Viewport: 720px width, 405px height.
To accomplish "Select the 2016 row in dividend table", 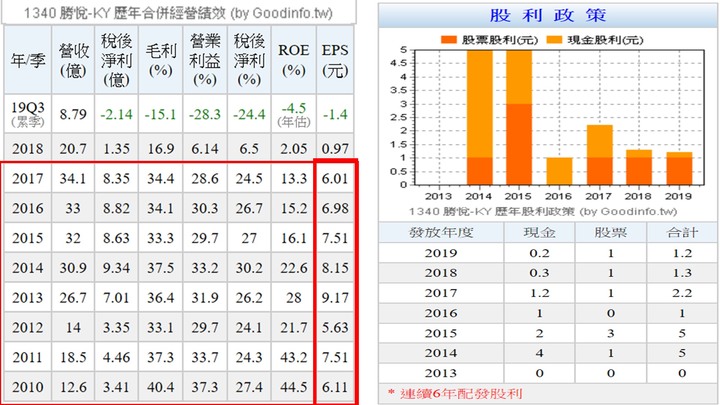I will click(548, 313).
